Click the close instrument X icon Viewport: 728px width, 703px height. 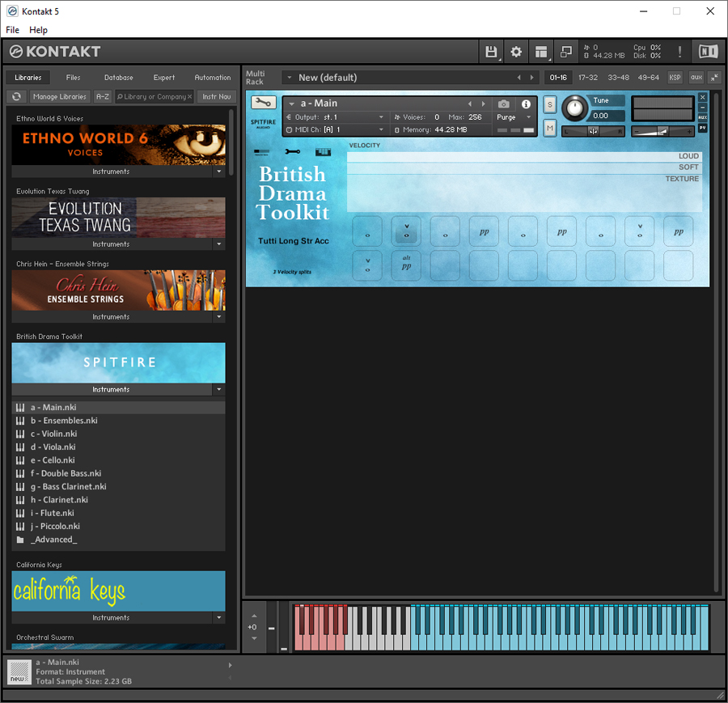702,97
